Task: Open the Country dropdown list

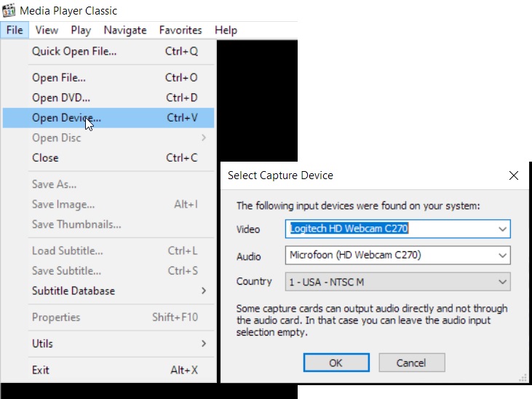Action: pos(502,282)
